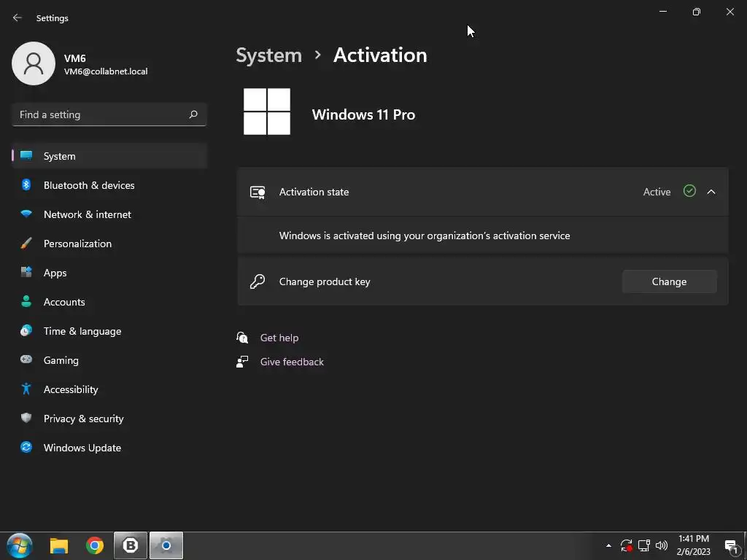Click the Give feedback person icon
The height and width of the screenshot is (560, 747).
tap(242, 362)
